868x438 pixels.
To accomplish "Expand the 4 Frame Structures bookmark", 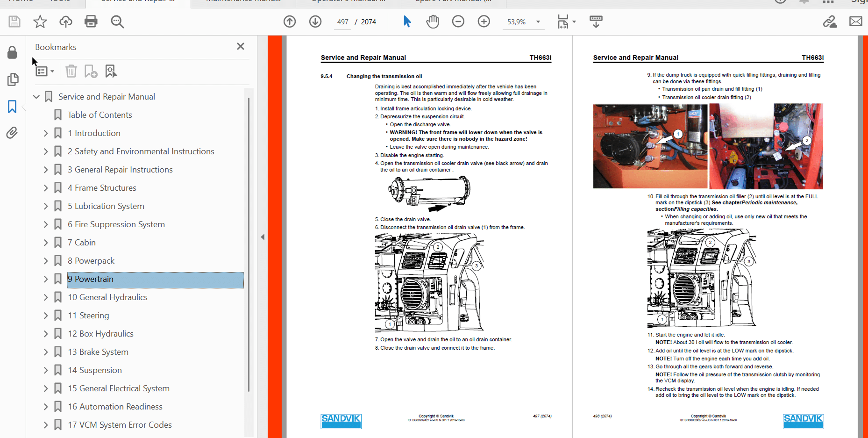I will (46, 188).
